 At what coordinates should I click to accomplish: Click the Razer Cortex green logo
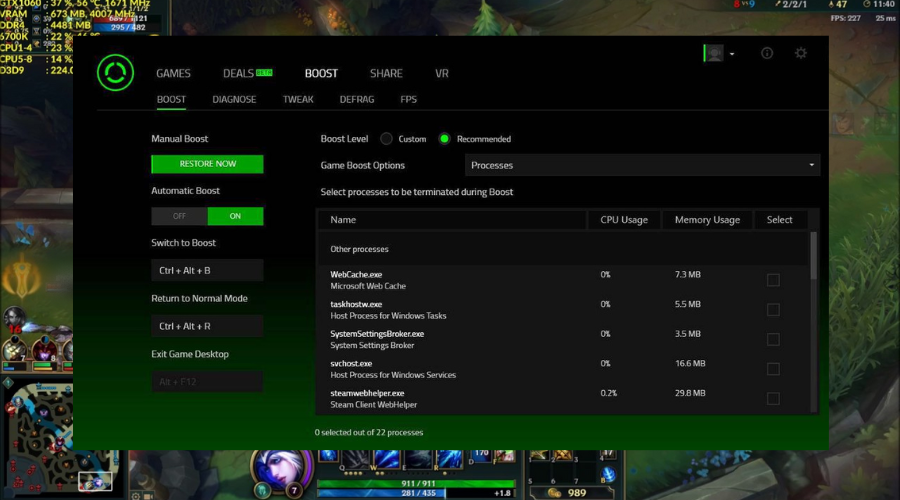pyautogui.click(x=115, y=73)
